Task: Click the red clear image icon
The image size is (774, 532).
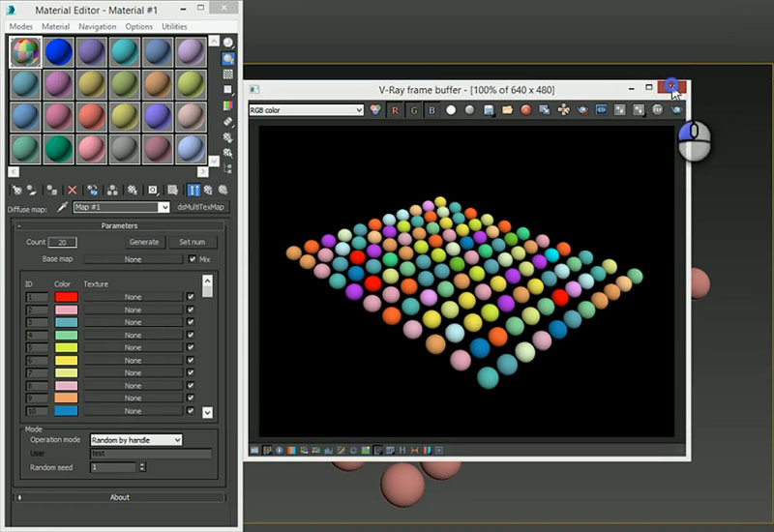Action: (x=526, y=110)
